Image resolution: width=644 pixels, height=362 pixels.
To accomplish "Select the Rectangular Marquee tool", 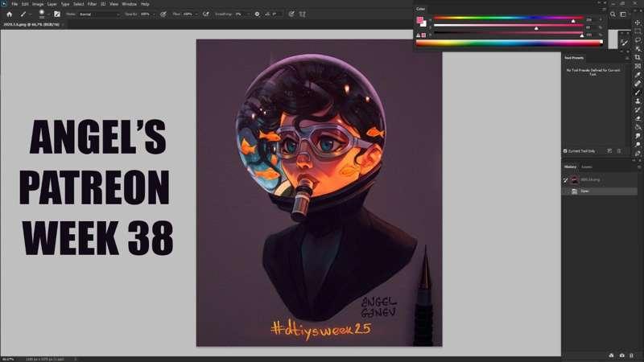I will [638, 31].
